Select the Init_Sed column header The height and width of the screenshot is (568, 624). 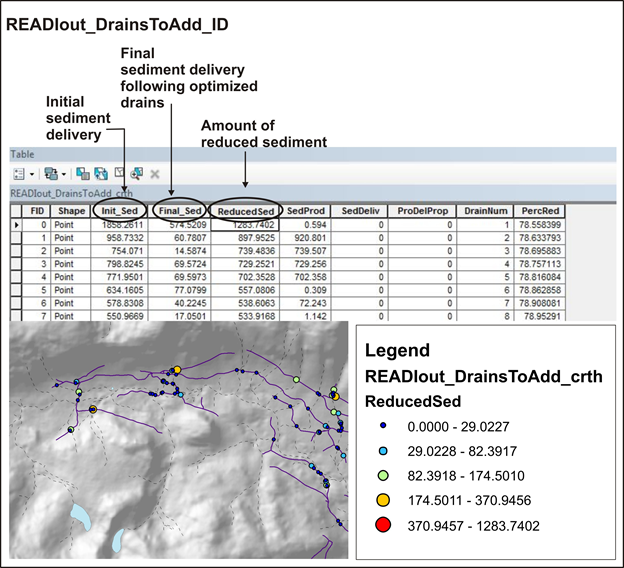[x=119, y=211]
